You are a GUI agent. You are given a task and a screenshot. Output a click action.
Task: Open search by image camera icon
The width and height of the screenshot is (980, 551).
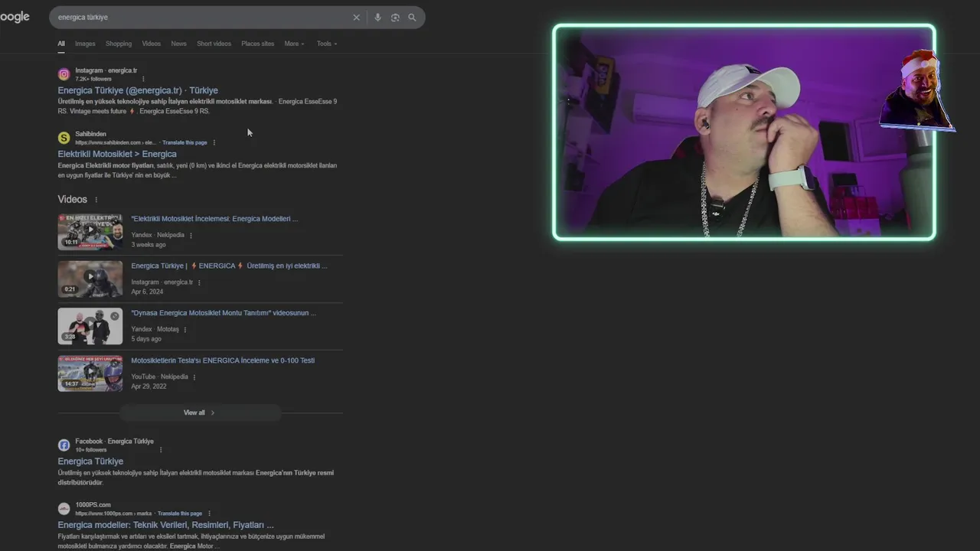[x=395, y=18]
